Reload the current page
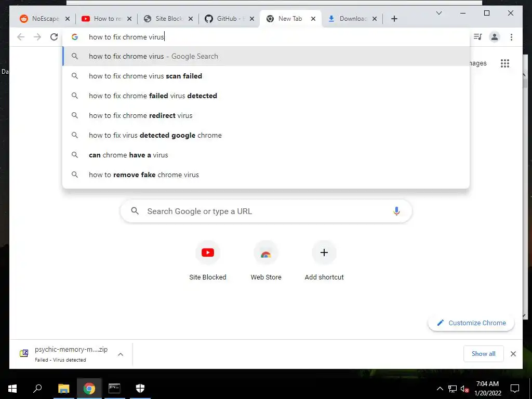 (x=54, y=37)
